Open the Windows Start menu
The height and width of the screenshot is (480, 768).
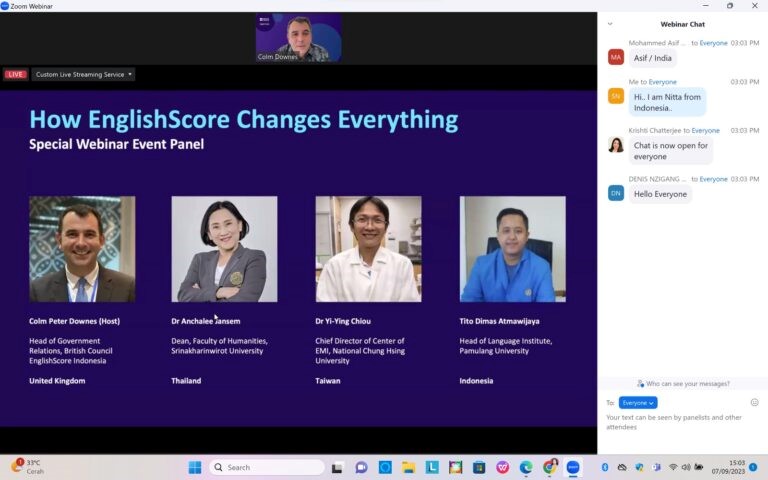[195, 467]
